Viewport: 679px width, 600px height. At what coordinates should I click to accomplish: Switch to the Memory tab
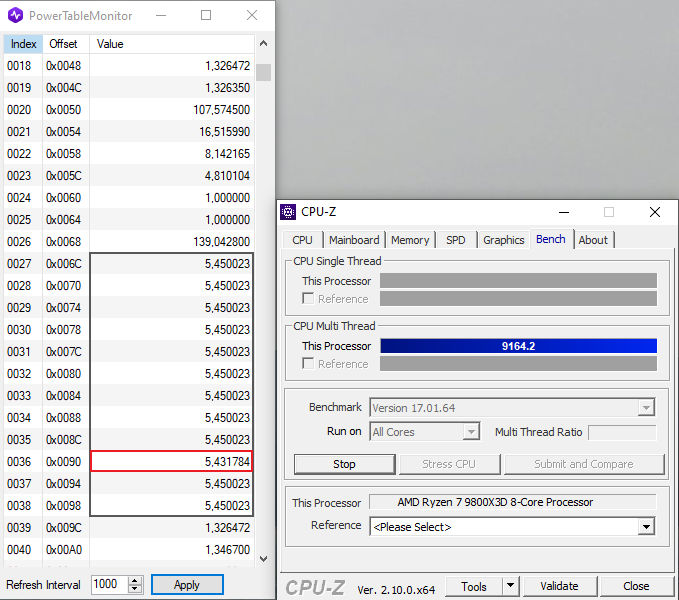[410, 240]
